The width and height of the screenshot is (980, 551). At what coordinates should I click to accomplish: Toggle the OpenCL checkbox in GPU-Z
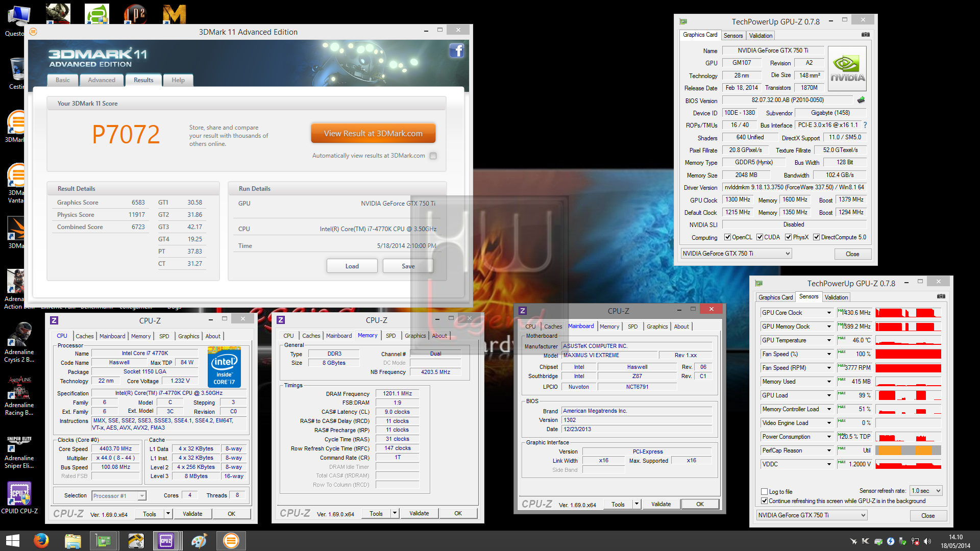[x=728, y=237]
